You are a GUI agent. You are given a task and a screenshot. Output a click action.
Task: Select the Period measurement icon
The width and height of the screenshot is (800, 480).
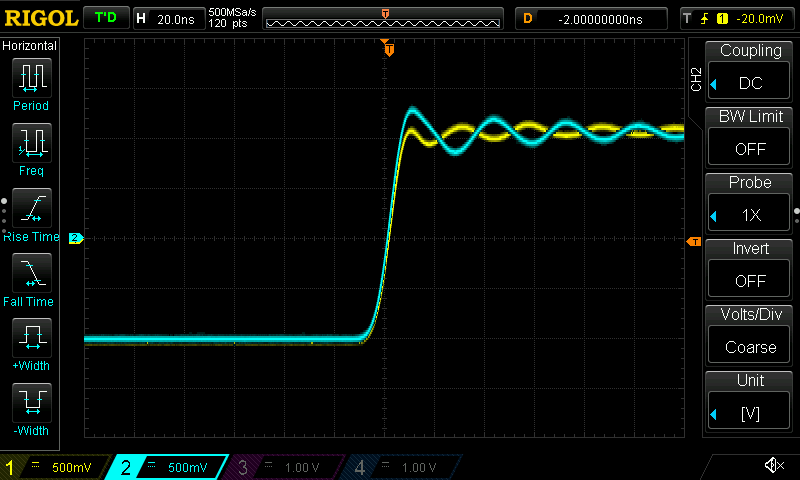[x=32, y=78]
